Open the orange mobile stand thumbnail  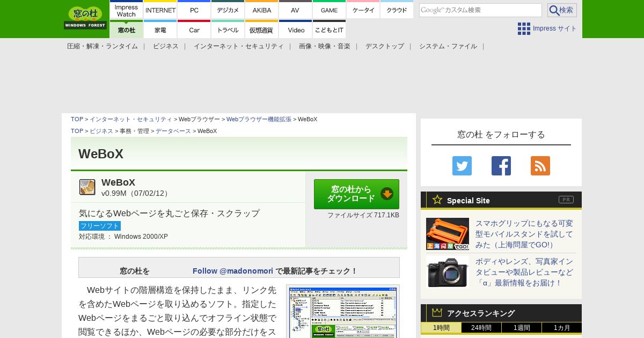[448, 234]
